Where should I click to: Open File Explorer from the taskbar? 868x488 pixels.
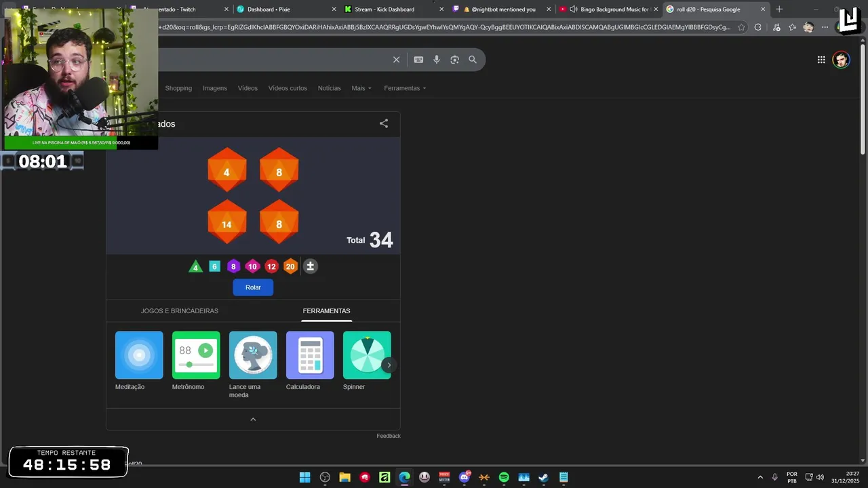(x=344, y=477)
